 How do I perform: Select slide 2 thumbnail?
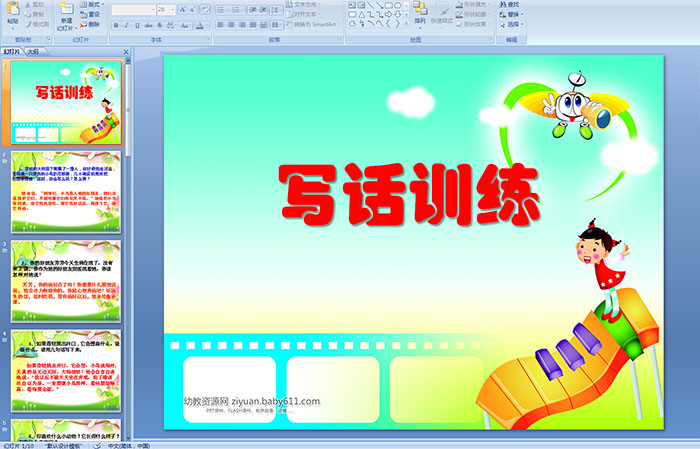click(66, 192)
